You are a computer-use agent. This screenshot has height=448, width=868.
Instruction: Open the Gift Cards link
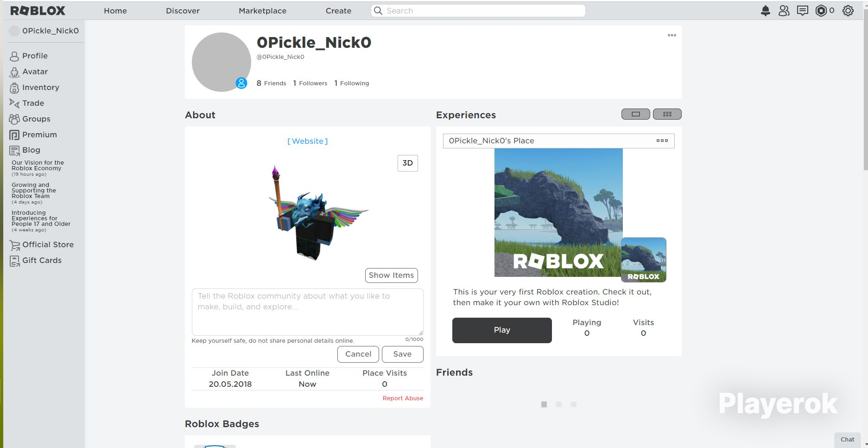(42, 260)
